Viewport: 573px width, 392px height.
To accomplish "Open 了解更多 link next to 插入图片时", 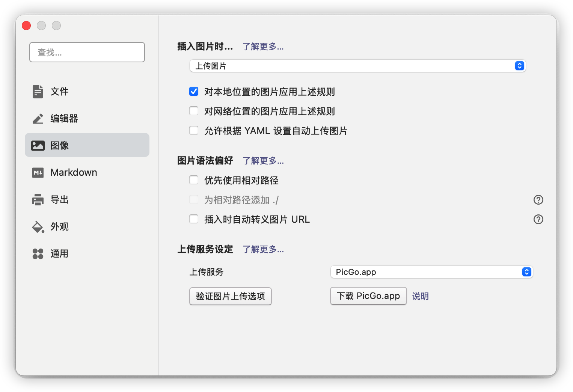I will coord(263,47).
